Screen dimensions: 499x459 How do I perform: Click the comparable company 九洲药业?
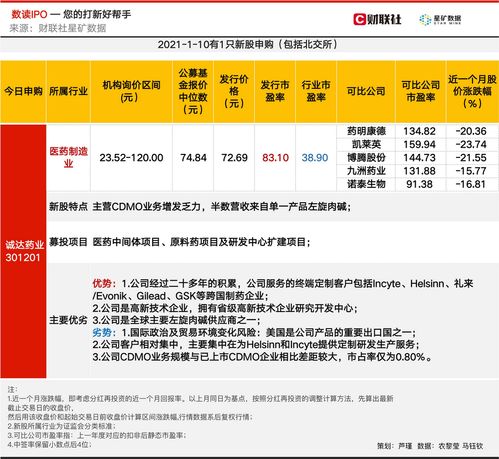point(366,171)
